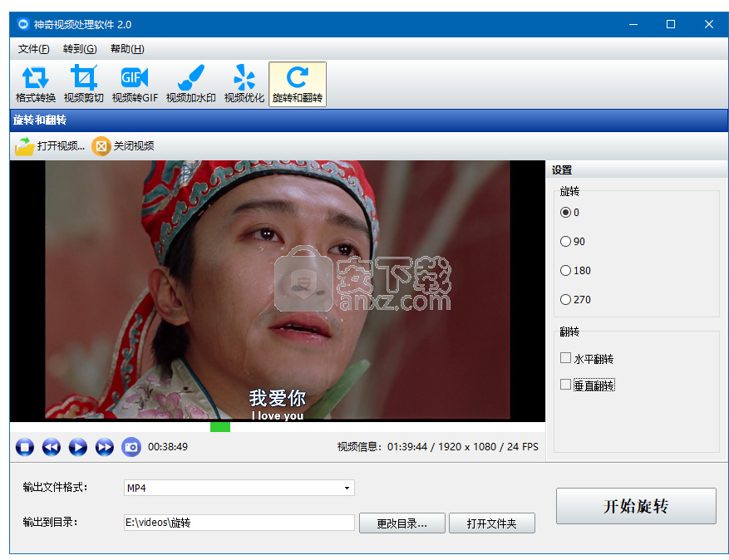This screenshot has width=729, height=560.
Task: Open the 视频转GIF tool
Action: click(x=135, y=84)
